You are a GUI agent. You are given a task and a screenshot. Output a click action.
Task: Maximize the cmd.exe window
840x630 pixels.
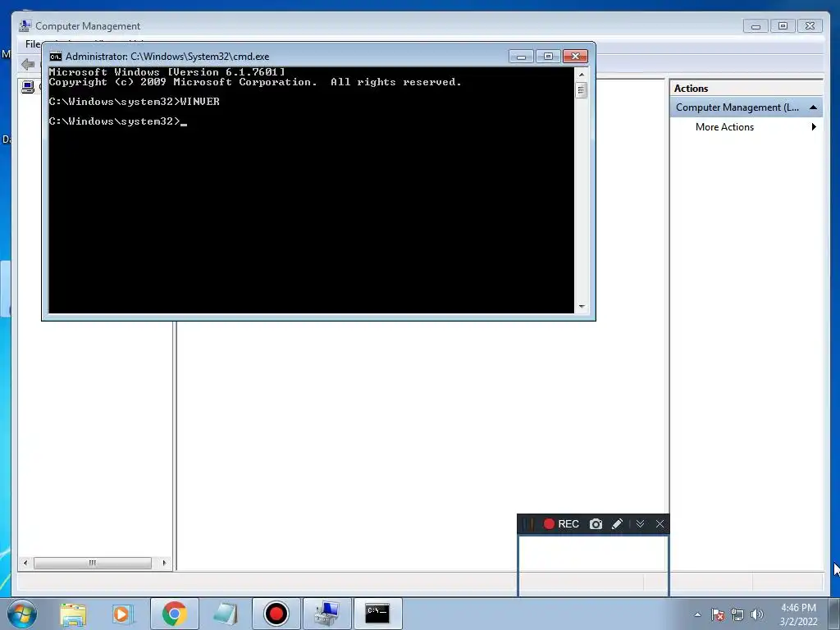548,57
